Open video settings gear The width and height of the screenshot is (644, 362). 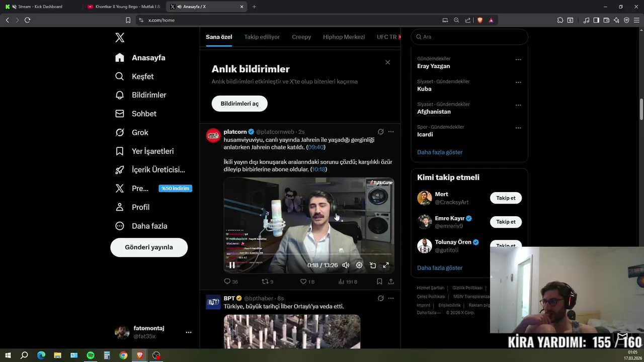click(x=359, y=265)
